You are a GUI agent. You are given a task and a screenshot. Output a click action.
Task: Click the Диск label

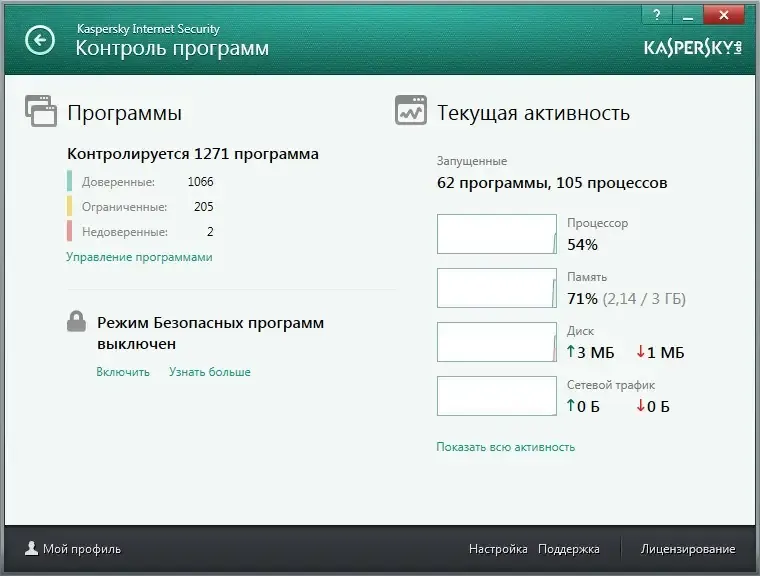[580, 331]
